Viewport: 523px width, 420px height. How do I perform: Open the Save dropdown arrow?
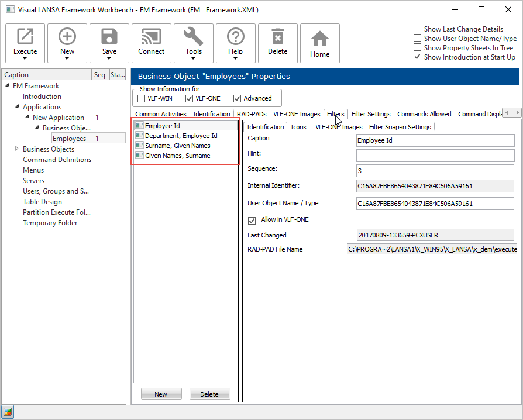109,58
